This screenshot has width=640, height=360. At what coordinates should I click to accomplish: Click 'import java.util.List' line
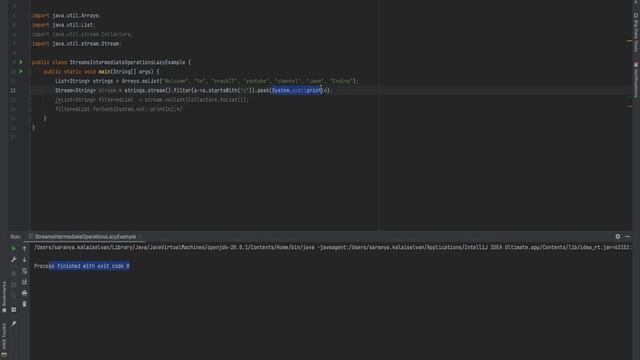click(64, 25)
